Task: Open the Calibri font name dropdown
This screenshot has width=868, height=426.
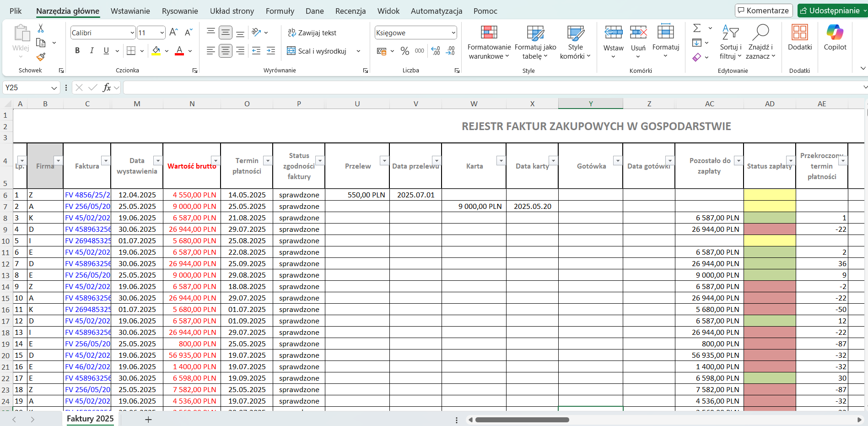Action: (x=132, y=33)
